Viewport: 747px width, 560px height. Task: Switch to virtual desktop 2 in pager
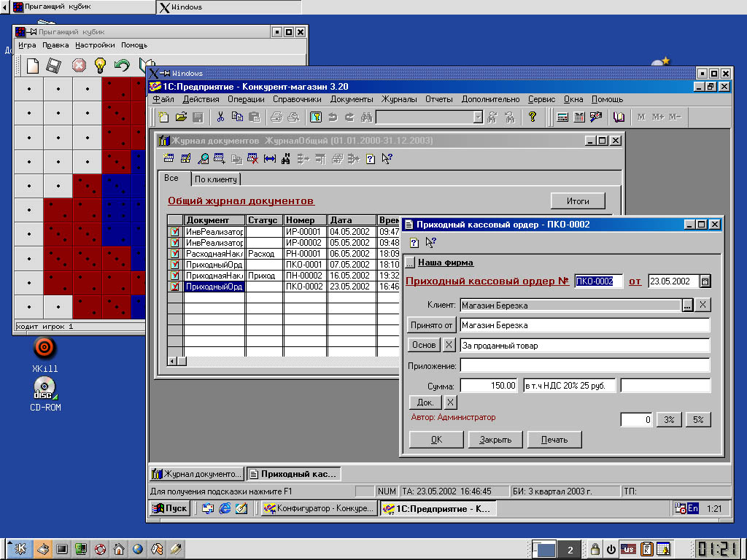[x=570, y=550]
